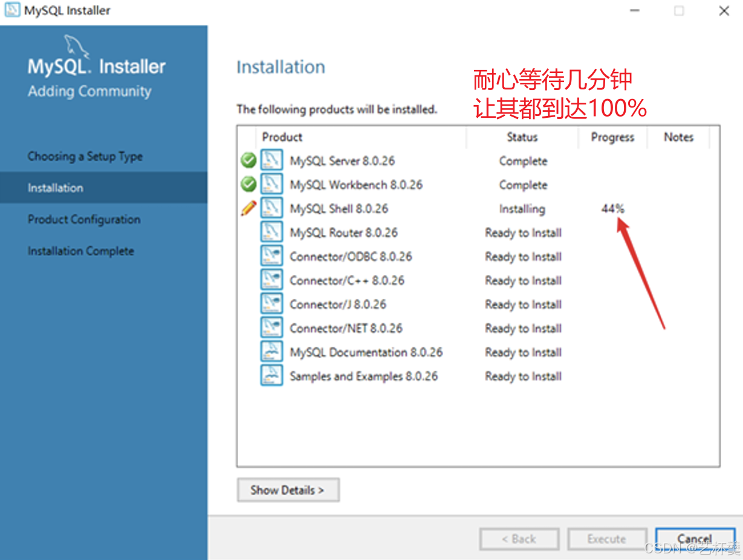Click the MySQL Documentation 8.0.26 product icon
The width and height of the screenshot is (743, 560).
click(271, 352)
